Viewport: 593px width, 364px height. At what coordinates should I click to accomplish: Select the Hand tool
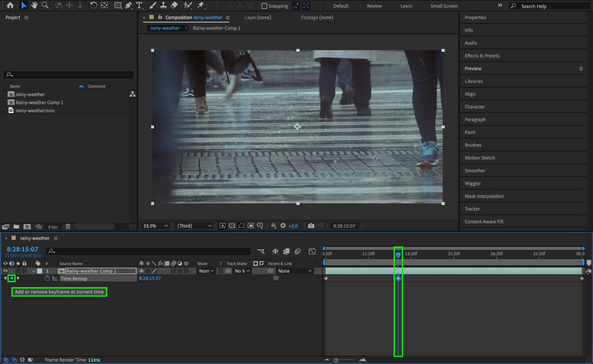tap(34, 5)
